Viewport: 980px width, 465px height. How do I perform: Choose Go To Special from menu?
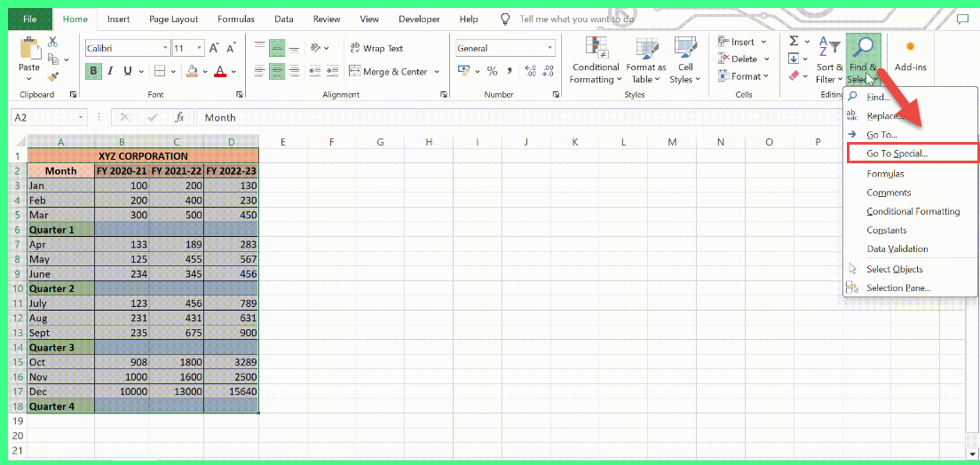pyautogui.click(x=912, y=154)
